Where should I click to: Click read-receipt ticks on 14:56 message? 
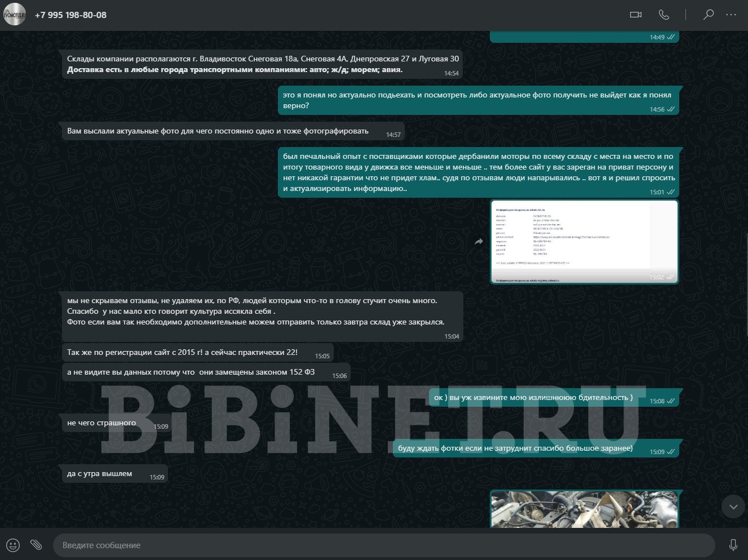point(671,109)
